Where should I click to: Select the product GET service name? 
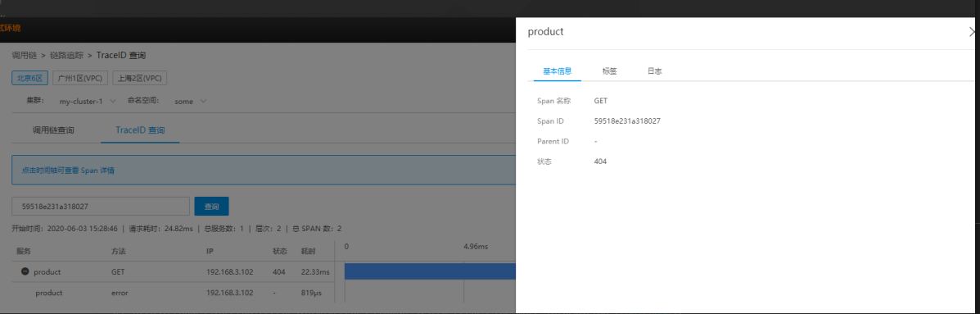[47, 272]
